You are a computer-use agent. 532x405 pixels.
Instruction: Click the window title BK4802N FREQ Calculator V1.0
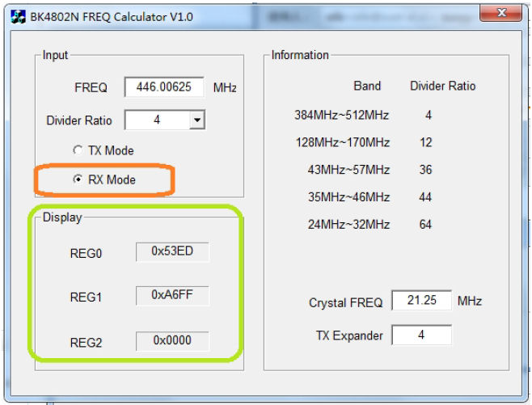112,17
